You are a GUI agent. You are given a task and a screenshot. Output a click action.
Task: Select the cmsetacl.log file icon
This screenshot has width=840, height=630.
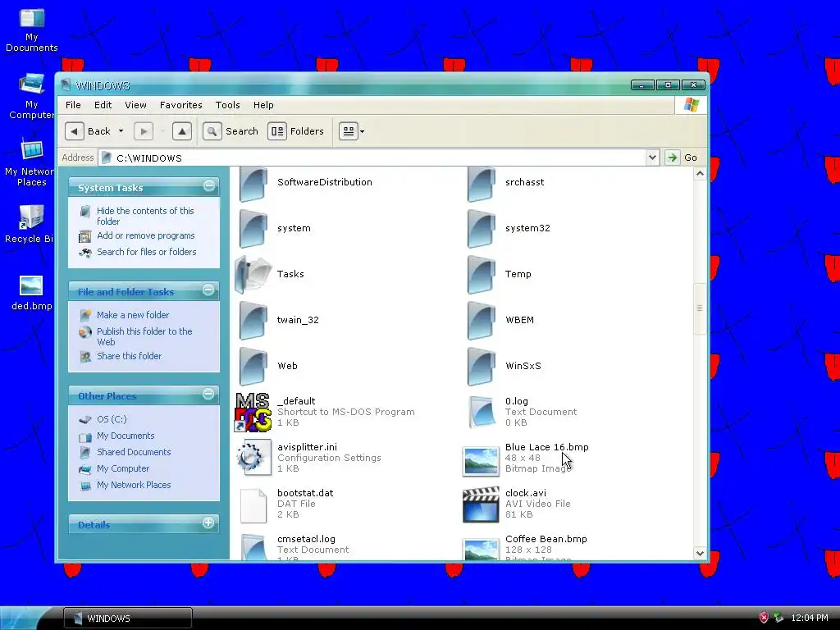point(253,546)
